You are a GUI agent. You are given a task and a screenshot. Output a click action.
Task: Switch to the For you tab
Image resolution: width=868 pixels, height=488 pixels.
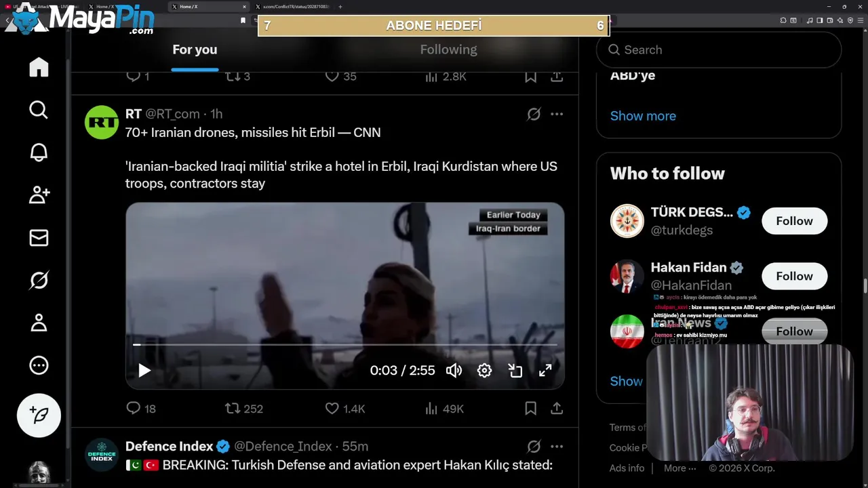(195, 50)
